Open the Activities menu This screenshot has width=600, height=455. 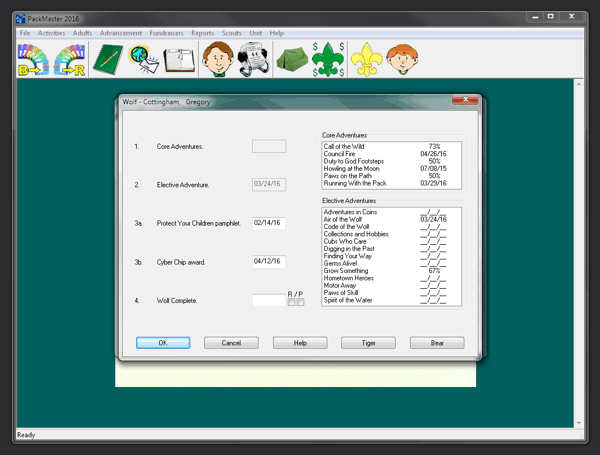click(x=51, y=33)
